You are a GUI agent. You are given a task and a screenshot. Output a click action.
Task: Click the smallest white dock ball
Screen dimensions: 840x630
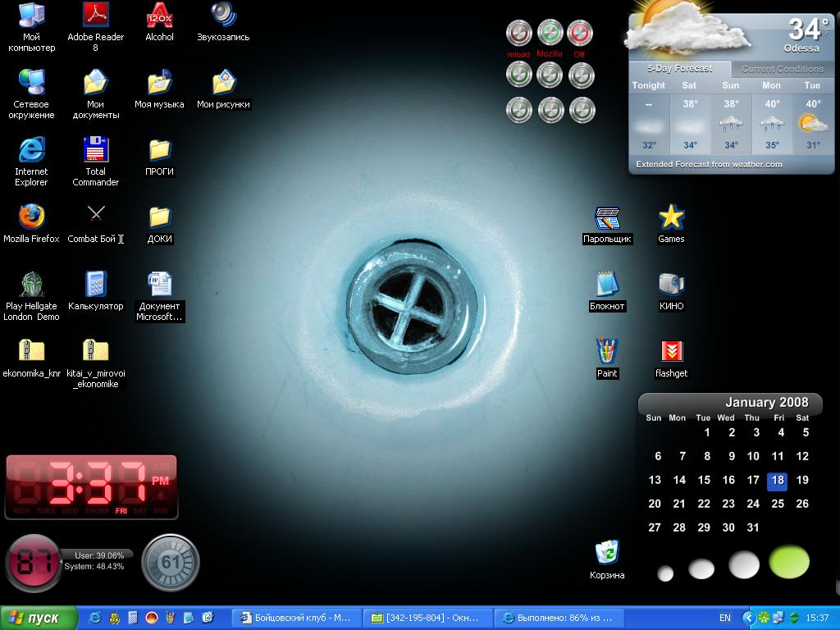pos(664,573)
